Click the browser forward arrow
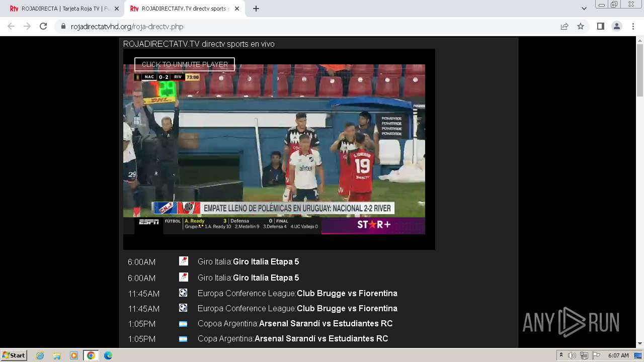 (27, 26)
